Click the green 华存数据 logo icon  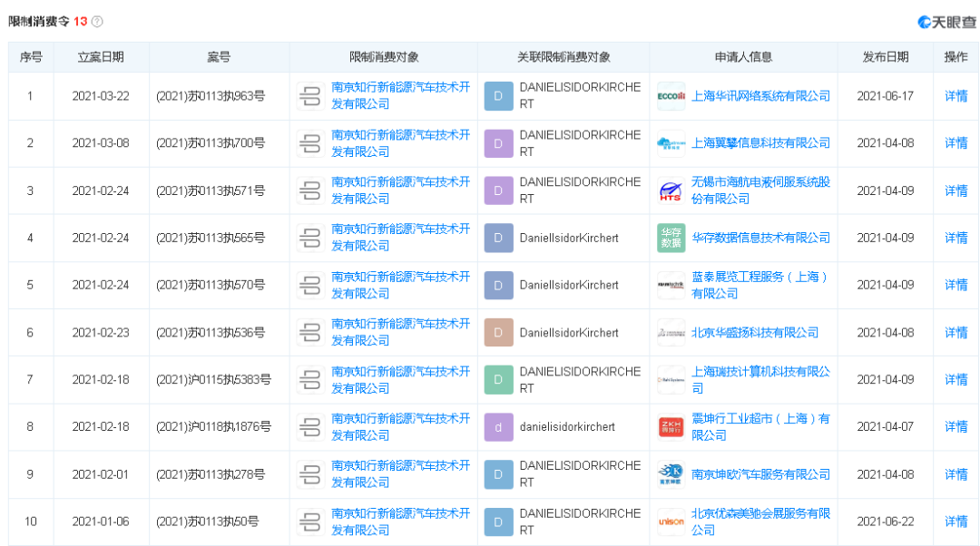coord(671,238)
